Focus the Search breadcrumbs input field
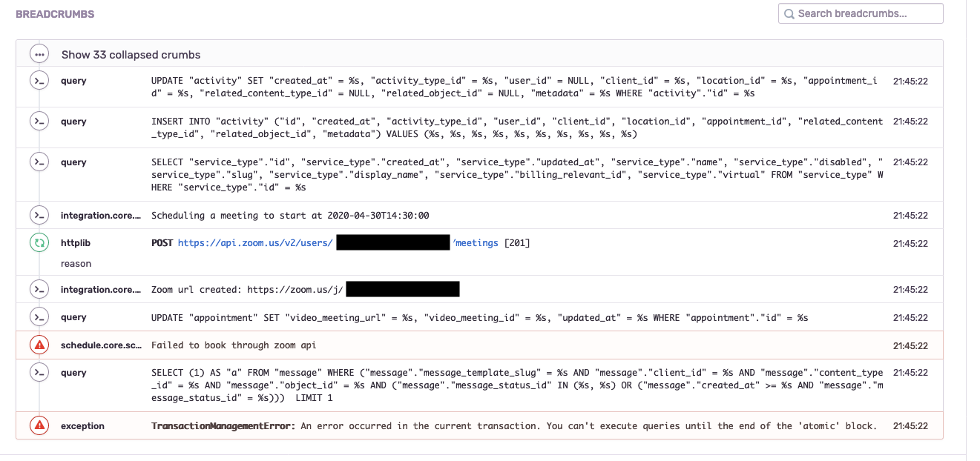Screen dimensions: 980x461 [861, 13]
